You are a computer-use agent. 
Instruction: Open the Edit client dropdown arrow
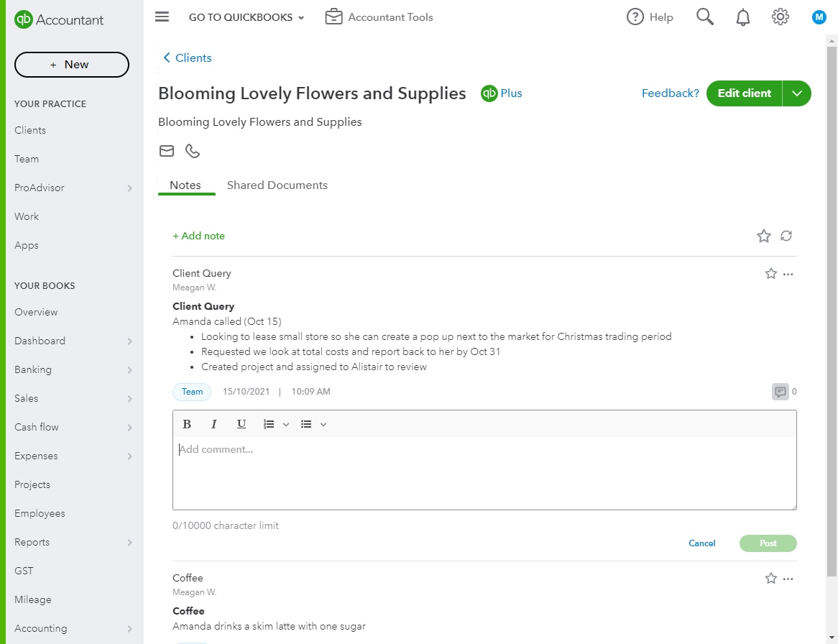click(796, 93)
